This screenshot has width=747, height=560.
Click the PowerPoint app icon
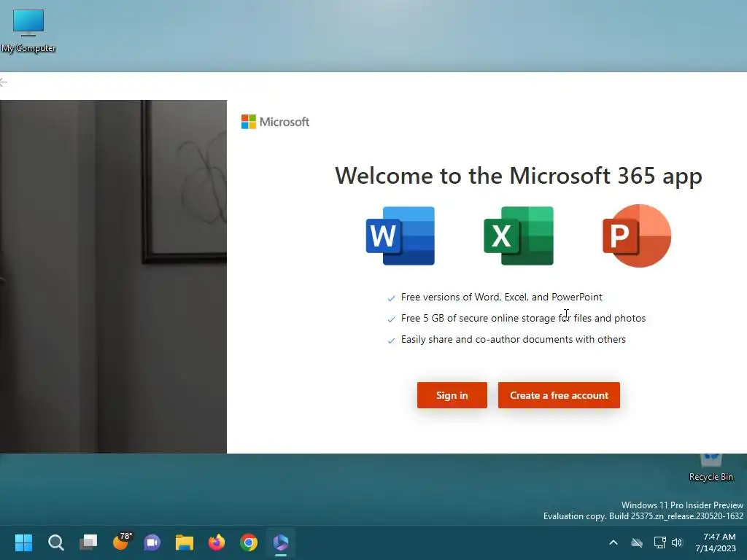637,236
